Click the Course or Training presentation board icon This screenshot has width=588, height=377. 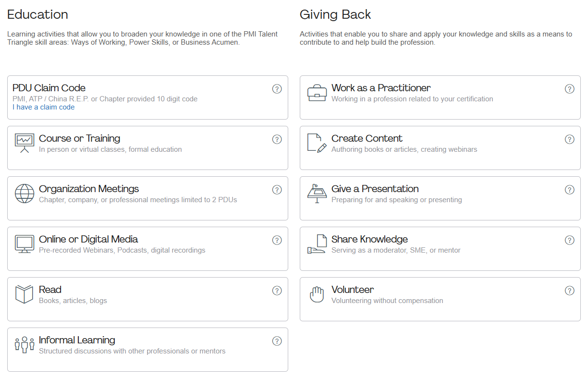click(x=24, y=143)
